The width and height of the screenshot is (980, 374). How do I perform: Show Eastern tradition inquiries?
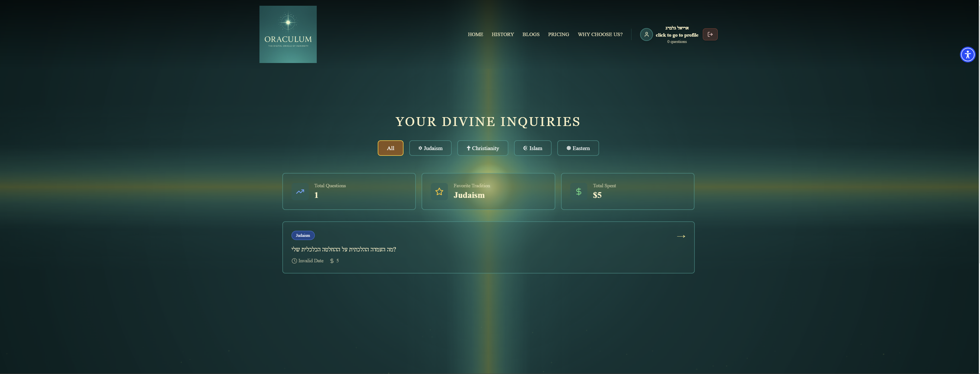click(x=578, y=148)
